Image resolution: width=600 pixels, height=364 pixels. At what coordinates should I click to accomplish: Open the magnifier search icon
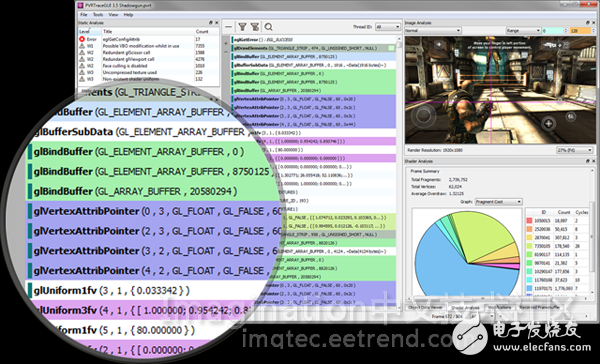point(269,27)
